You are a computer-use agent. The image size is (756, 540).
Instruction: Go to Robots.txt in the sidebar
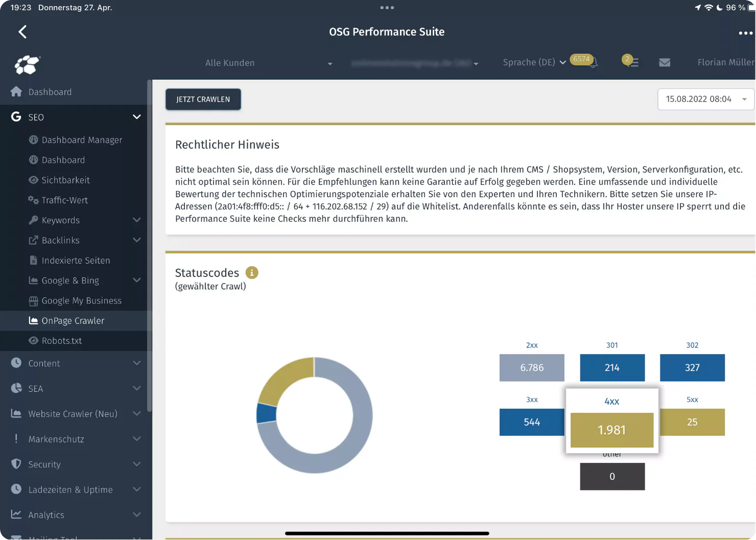pos(61,340)
